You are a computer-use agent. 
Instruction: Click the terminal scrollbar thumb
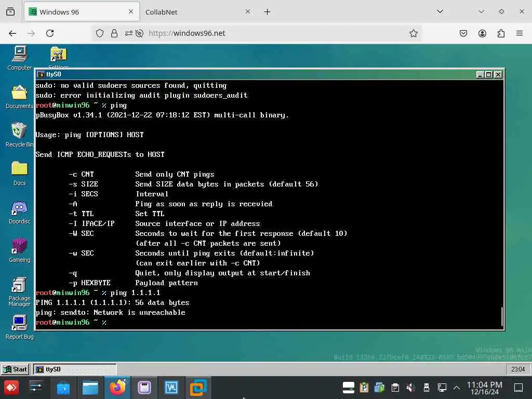[x=501, y=316]
